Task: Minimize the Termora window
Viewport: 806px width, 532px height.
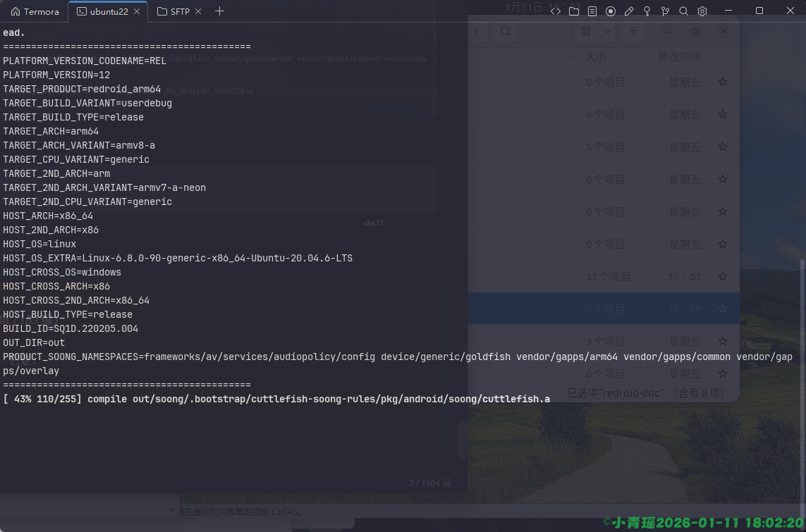Action: pyautogui.click(x=728, y=11)
